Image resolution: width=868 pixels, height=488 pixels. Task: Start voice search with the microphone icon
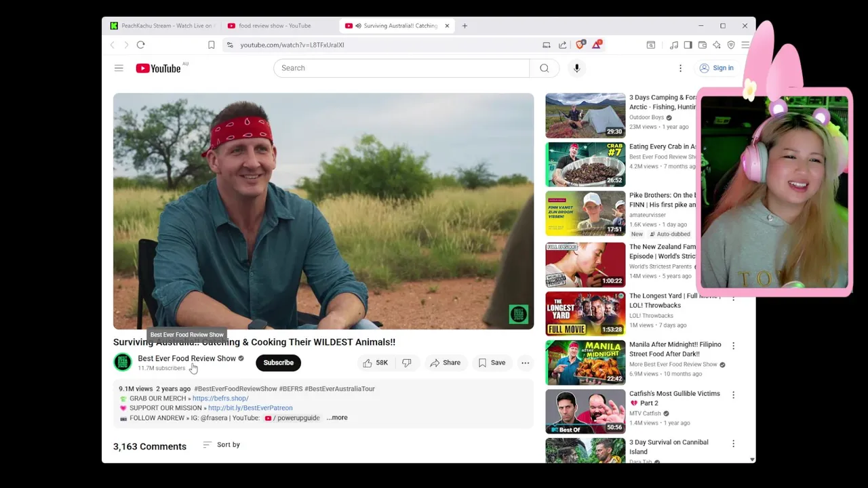coord(576,68)
